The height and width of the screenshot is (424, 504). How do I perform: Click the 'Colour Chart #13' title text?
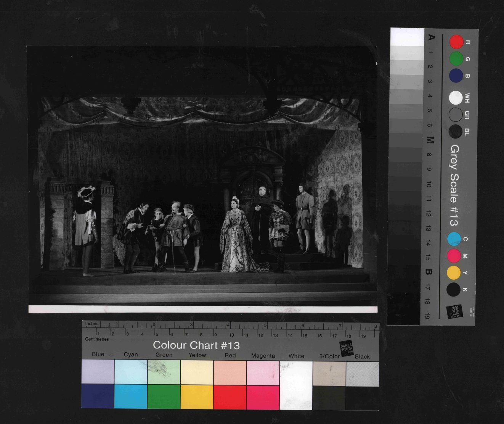196,345
